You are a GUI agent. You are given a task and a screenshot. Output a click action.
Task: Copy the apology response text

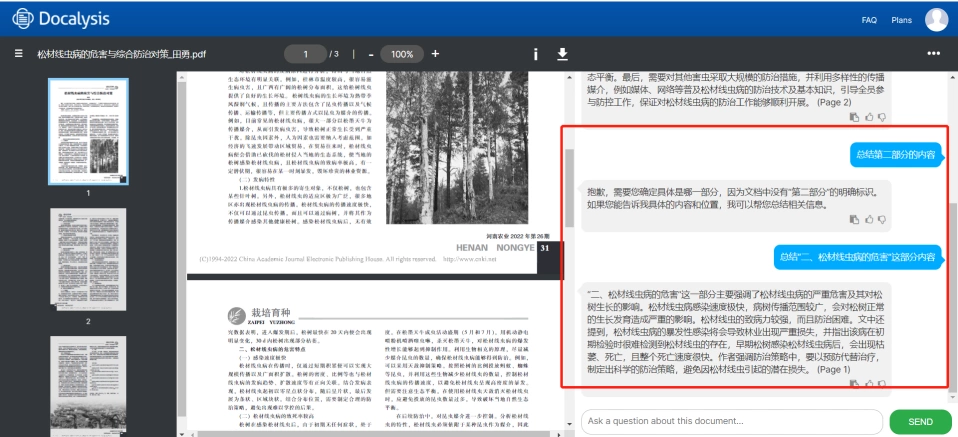855,219
